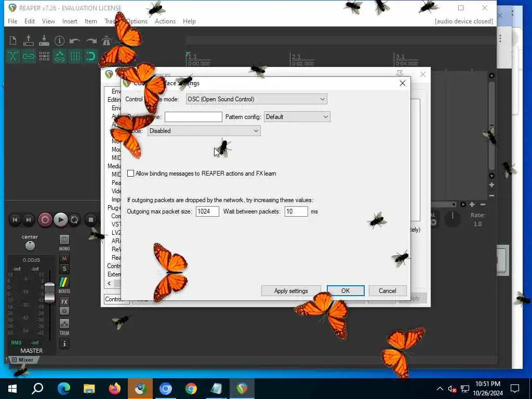
Task: Click vertical zoom out minus icon
Action: (x=491, y=196)
